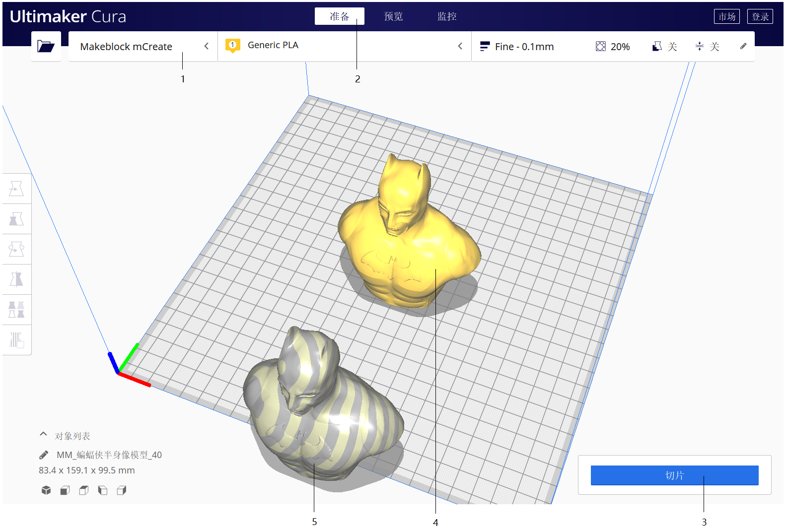The image size is (787, 532).
Task: Open the 市场 marketplace
Action: point(727,16)
